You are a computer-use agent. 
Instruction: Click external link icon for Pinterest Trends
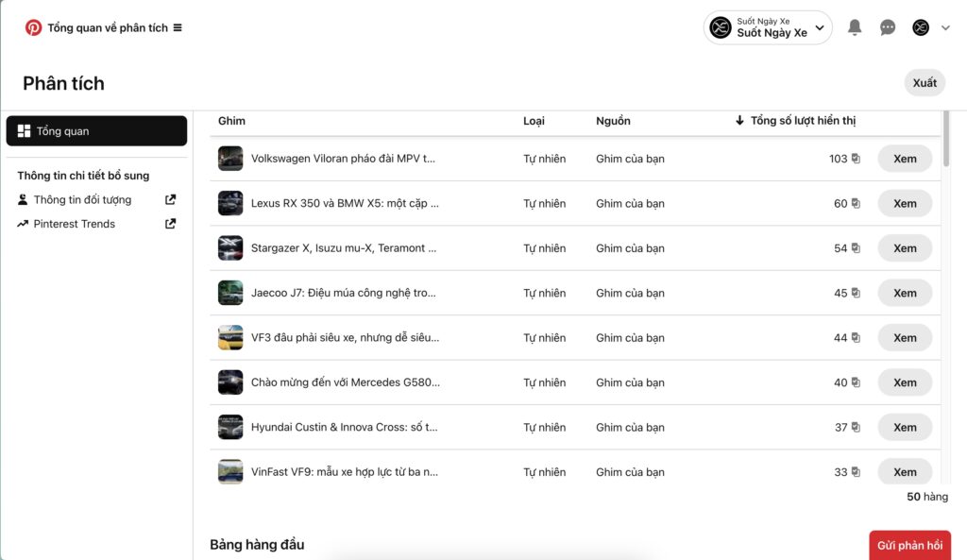tap(170, 224)
